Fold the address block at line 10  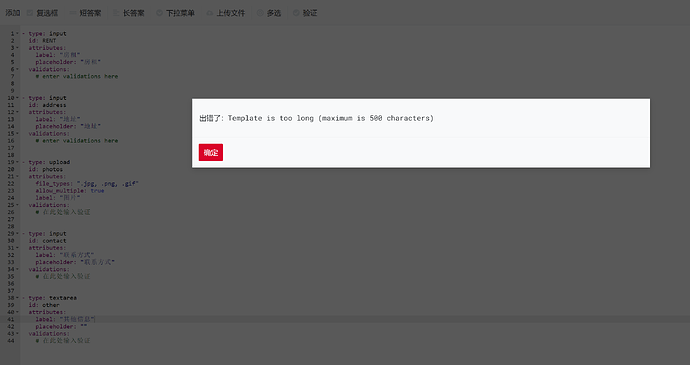tap(18, 98)
